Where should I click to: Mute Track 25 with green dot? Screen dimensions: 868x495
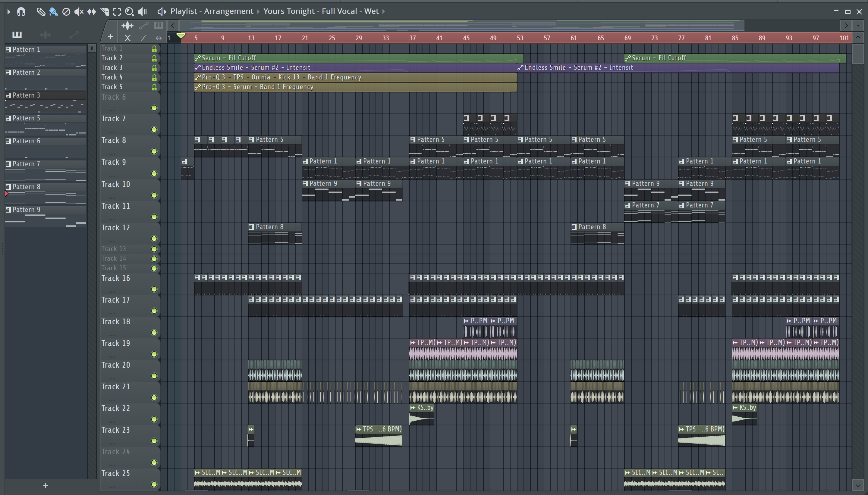click(154, 484)
